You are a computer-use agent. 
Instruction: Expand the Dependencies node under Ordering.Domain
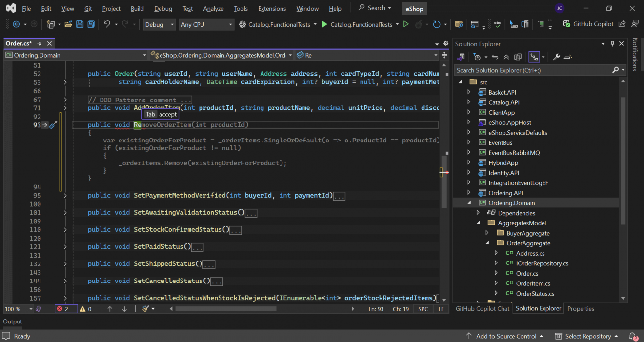(x=478, y=213)
